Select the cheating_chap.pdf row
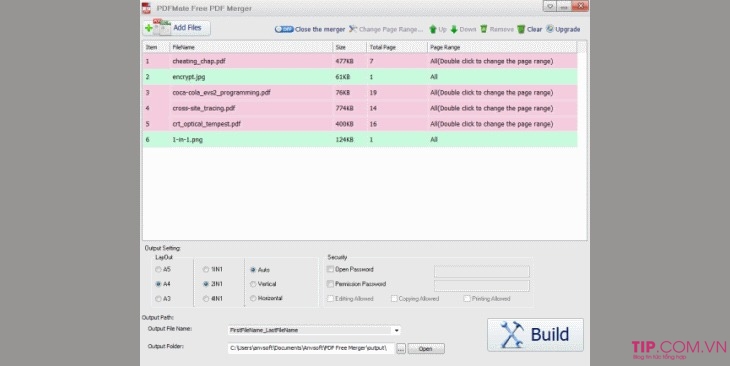 (360, 61)
